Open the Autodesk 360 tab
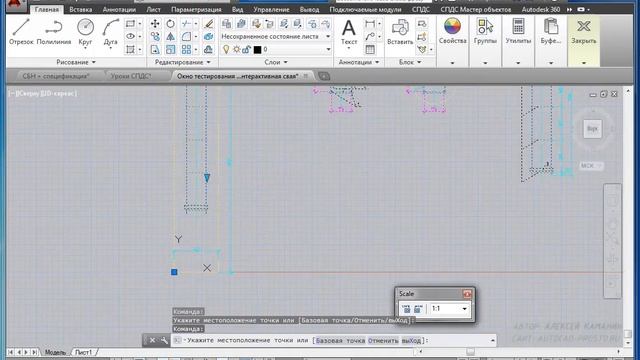This screenshot has height=360, width=640. click(541, 9)
